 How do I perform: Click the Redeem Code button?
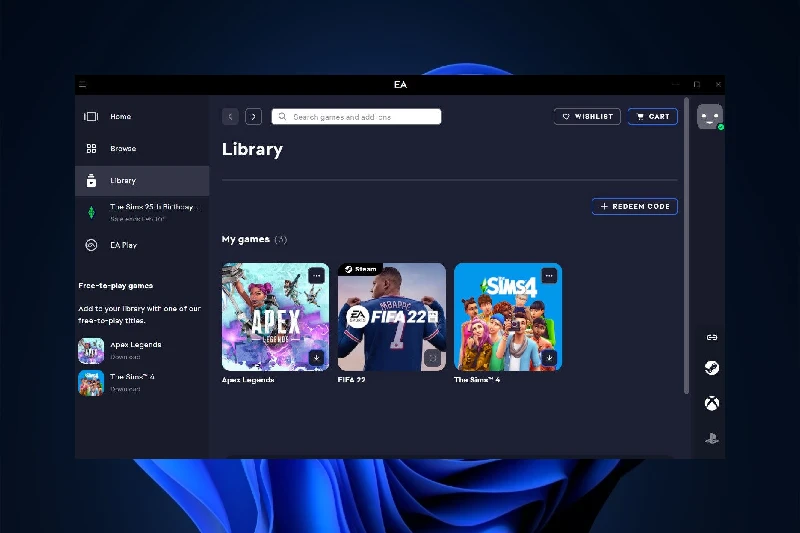coord(635,207)
